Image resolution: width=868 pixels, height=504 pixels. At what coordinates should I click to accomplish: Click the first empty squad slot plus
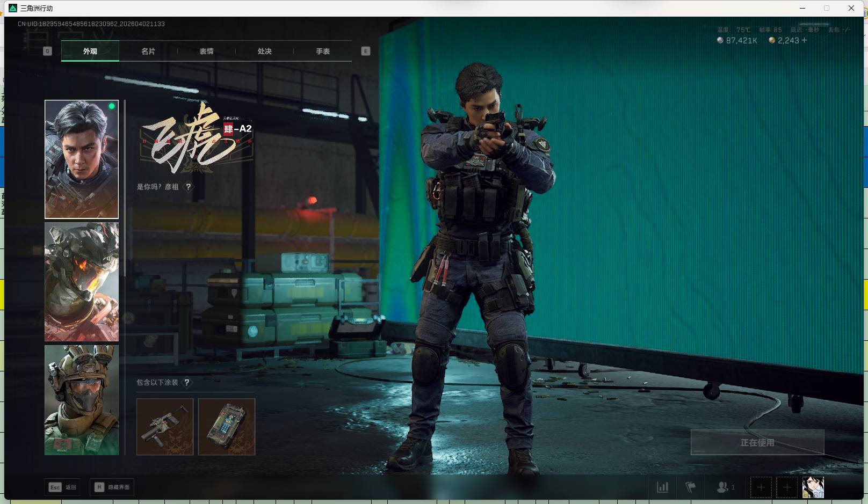(x=761, y=487)
